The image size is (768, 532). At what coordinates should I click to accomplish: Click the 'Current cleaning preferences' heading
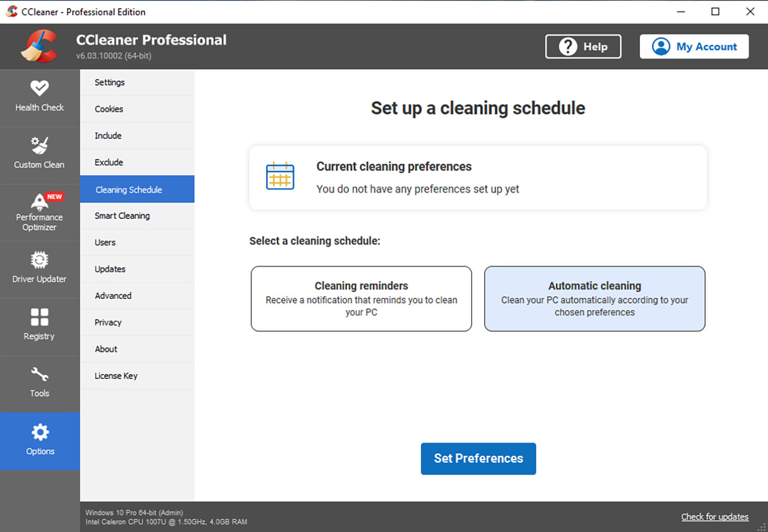pyautogui.click(x=394, y=167)
